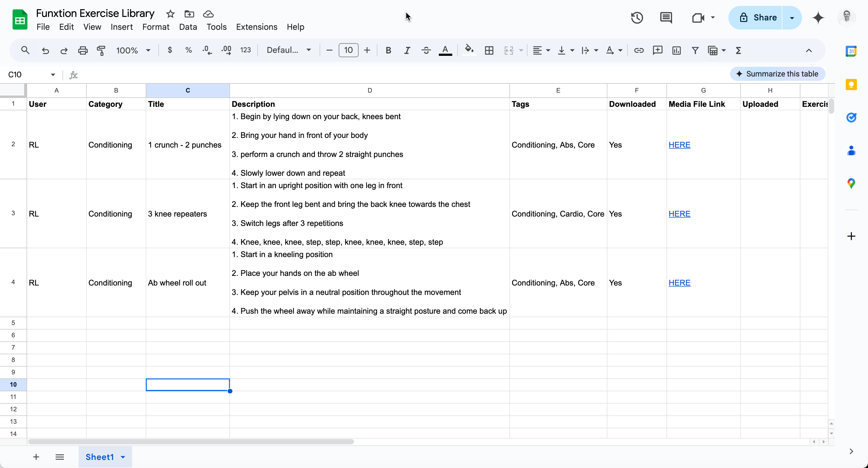This screenshot has height=468, width=868.
Task: Show all sheets list icon
Action: point(60,457)
